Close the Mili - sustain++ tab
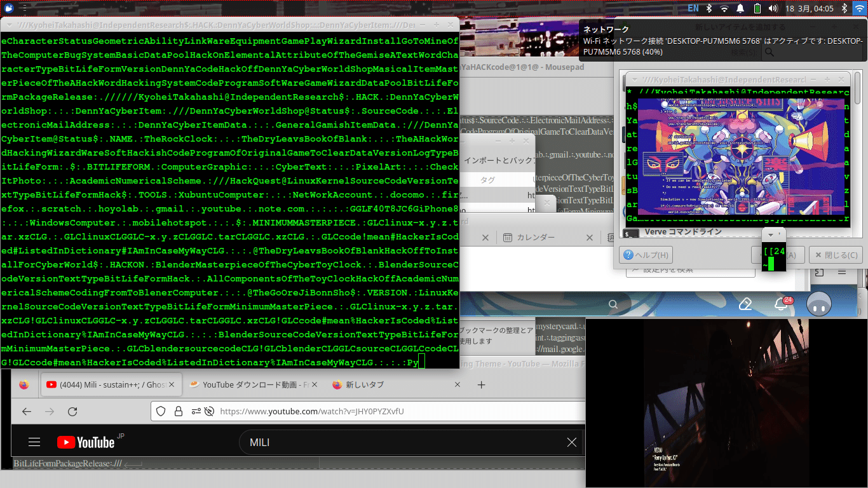868x488 pixels. 172,384
